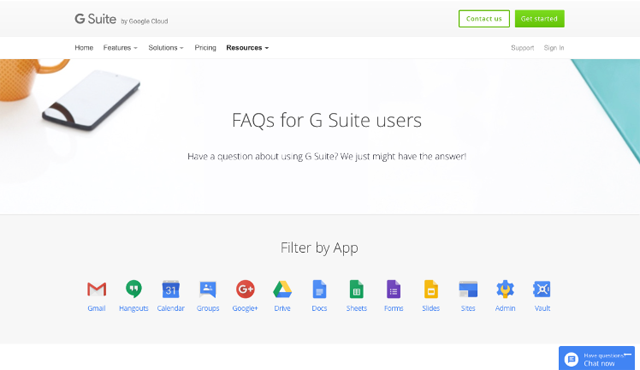Image resolution: width=640 pixels, height=370 pixels.
Task: Choose the Slides app icon
Action: [x=431, y=289]
